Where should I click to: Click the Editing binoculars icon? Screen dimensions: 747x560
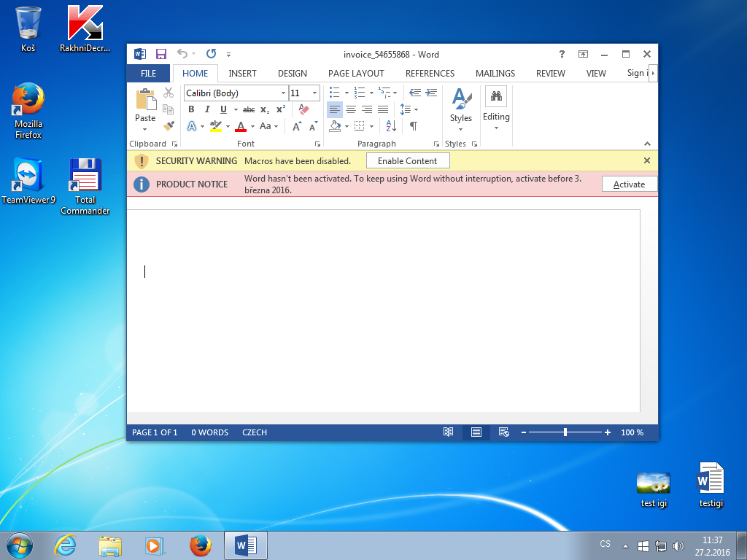496,97
